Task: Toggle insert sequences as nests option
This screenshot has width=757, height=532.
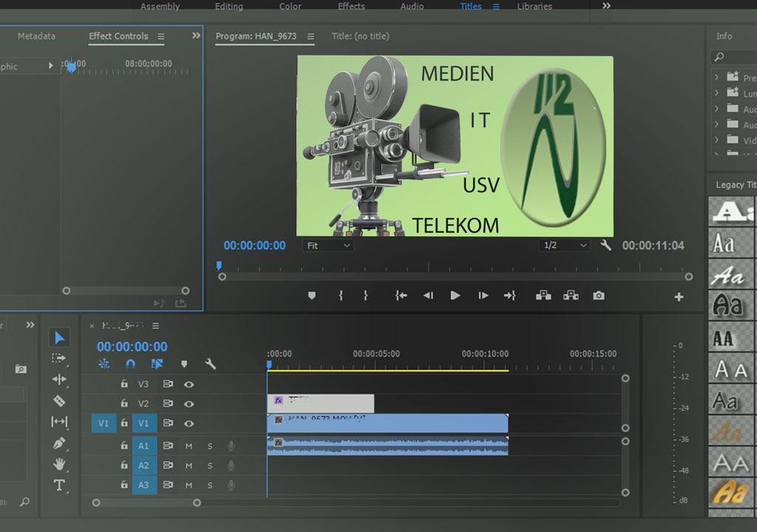Action: pos(103,364)
